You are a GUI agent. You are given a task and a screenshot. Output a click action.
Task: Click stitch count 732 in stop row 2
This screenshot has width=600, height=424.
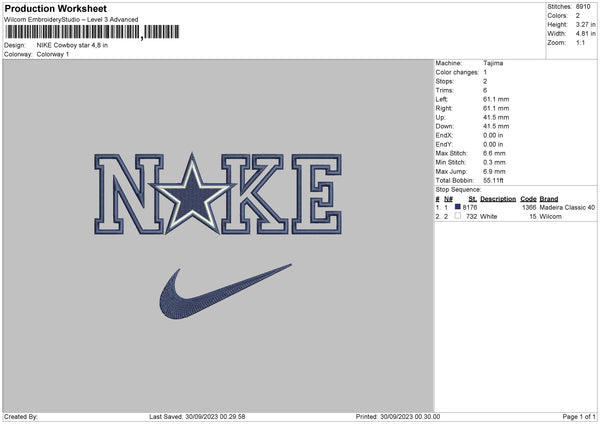(472, 217)
